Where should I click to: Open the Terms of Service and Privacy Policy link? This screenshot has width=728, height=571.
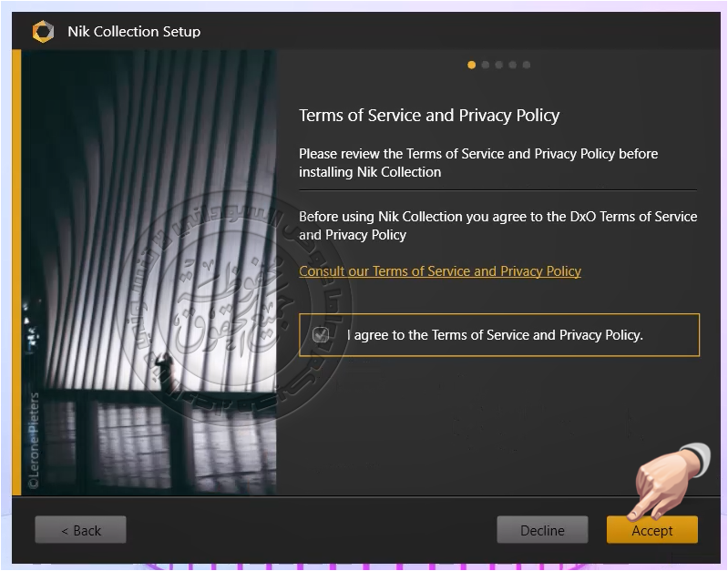click(x=440, y=271)
